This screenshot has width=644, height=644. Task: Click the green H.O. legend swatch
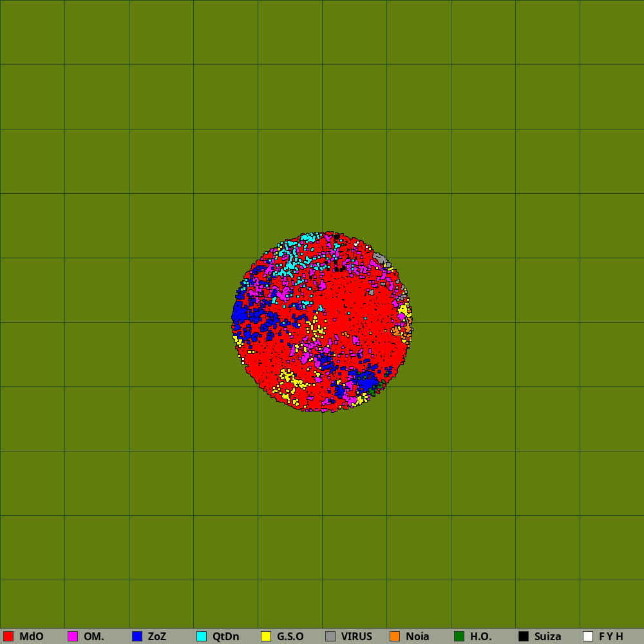pyautogui.click(x=459, y=636)
